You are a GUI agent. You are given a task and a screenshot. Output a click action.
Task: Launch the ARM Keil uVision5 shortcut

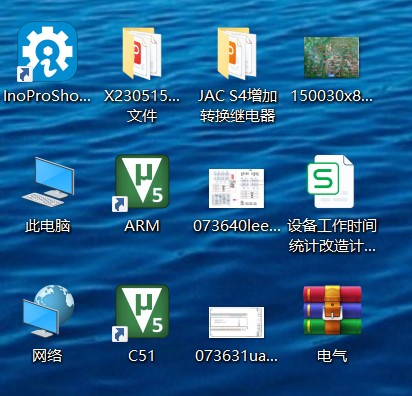click(142, 182)
